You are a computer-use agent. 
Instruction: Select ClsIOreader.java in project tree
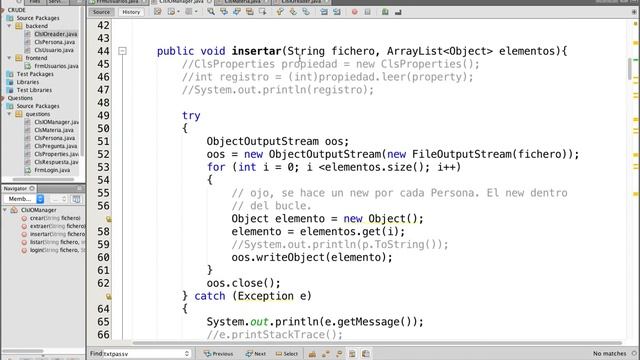click(x=56, y=34)
